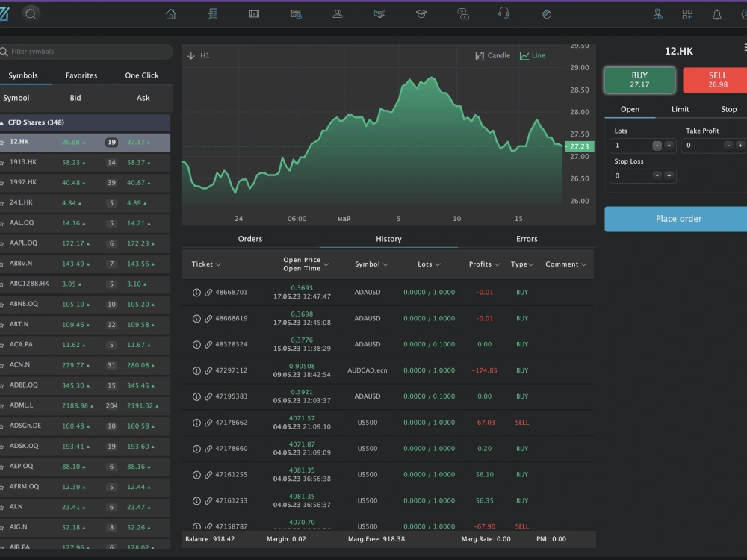Click the info icon for ticket 47178662
Screen dimensions: 747x560
coord(196,423)
